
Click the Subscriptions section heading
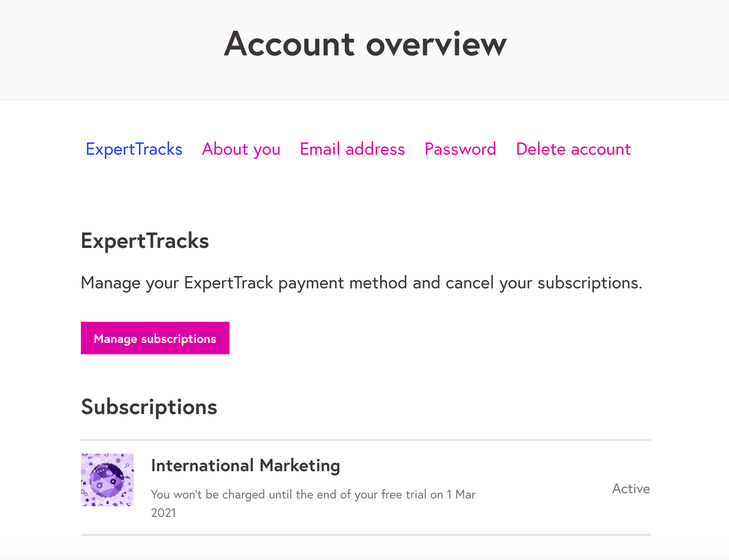pyautogui.click(x=149, y=407)
